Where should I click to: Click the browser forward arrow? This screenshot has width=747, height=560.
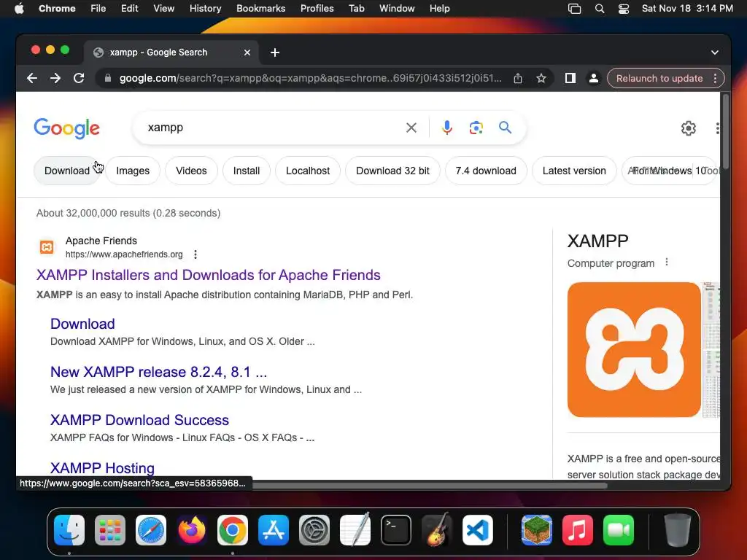pos(55,78)
